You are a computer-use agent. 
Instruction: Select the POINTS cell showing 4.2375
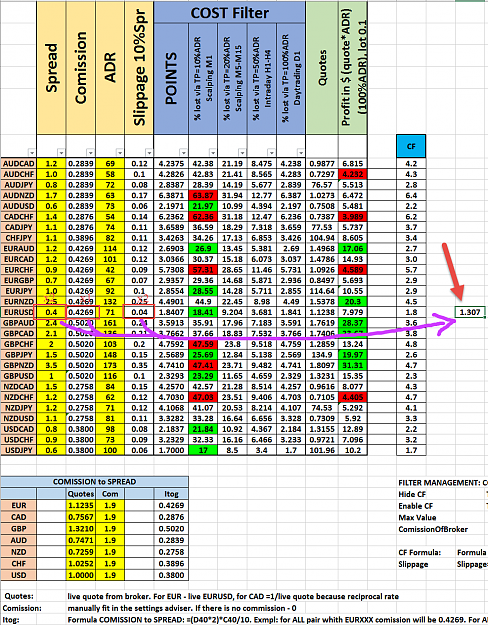[x=171, y=164]
